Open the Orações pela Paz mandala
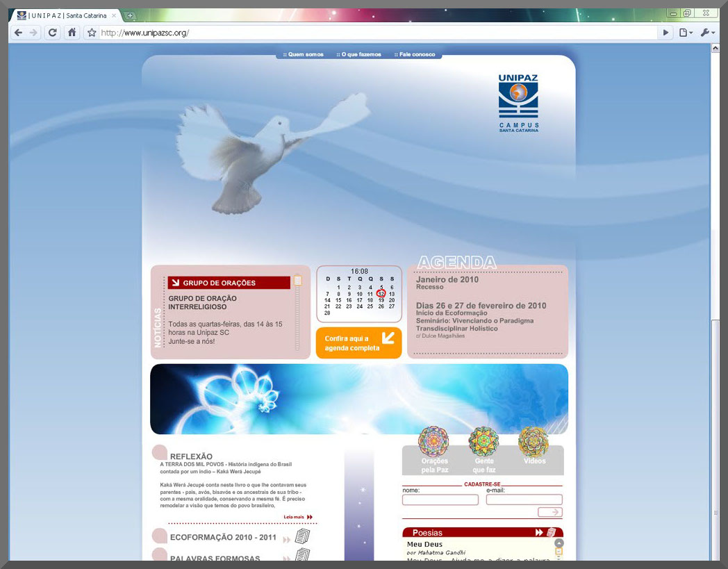 point(433,442)
